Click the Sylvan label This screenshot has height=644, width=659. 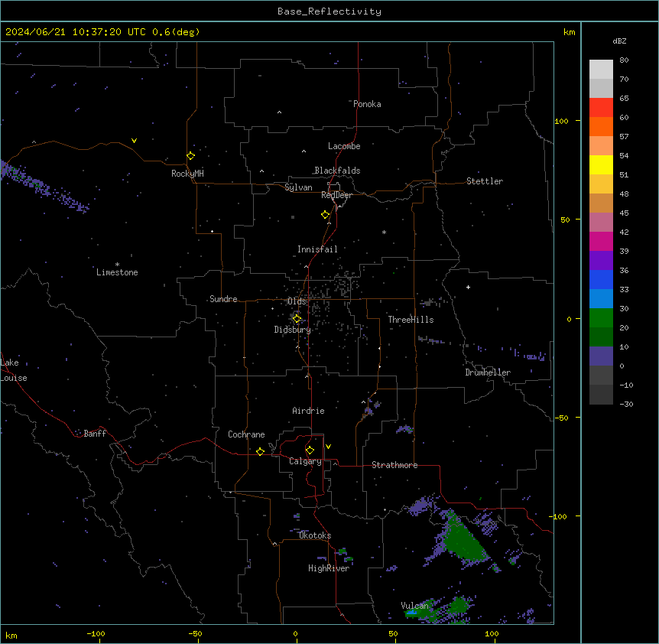[298, 187]
